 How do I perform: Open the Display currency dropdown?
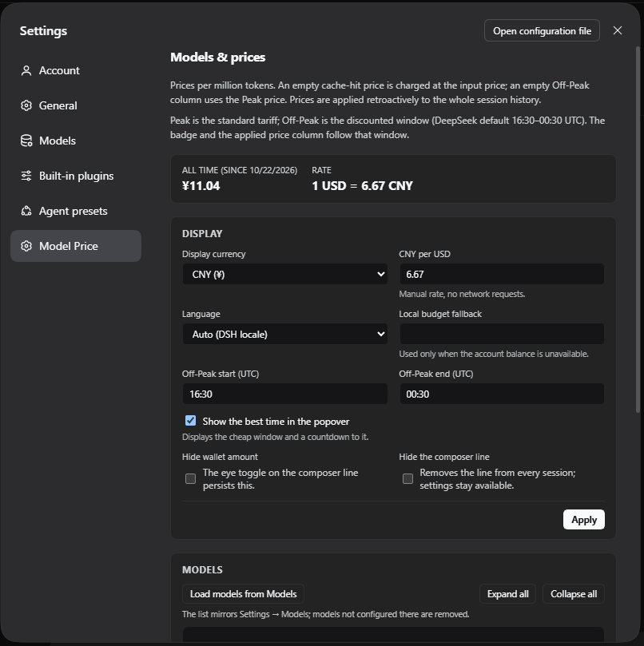285,274
